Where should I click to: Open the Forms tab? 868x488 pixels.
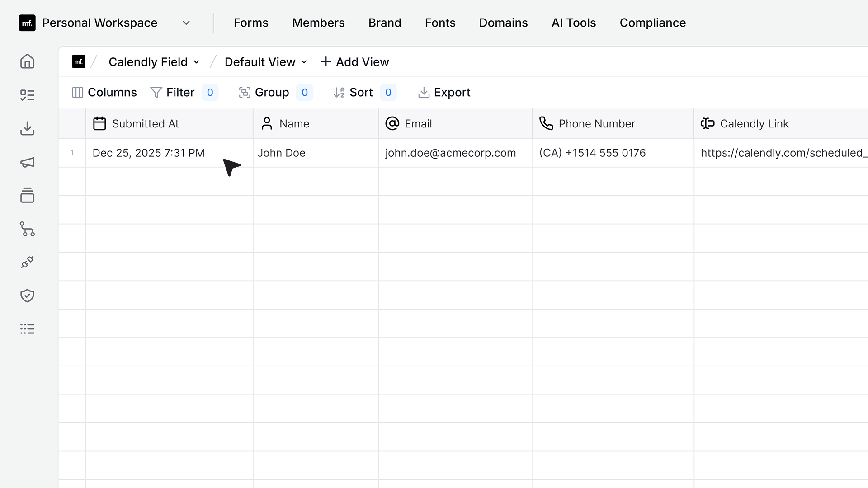(x=251, y=23)
